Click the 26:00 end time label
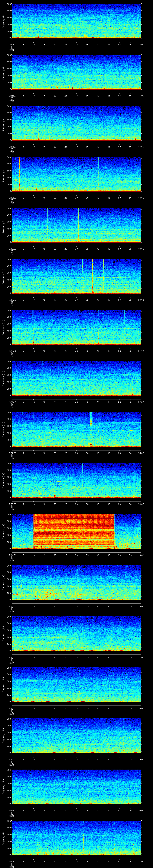This screenshot has width=153, height=868. click(x=141, y=606)
